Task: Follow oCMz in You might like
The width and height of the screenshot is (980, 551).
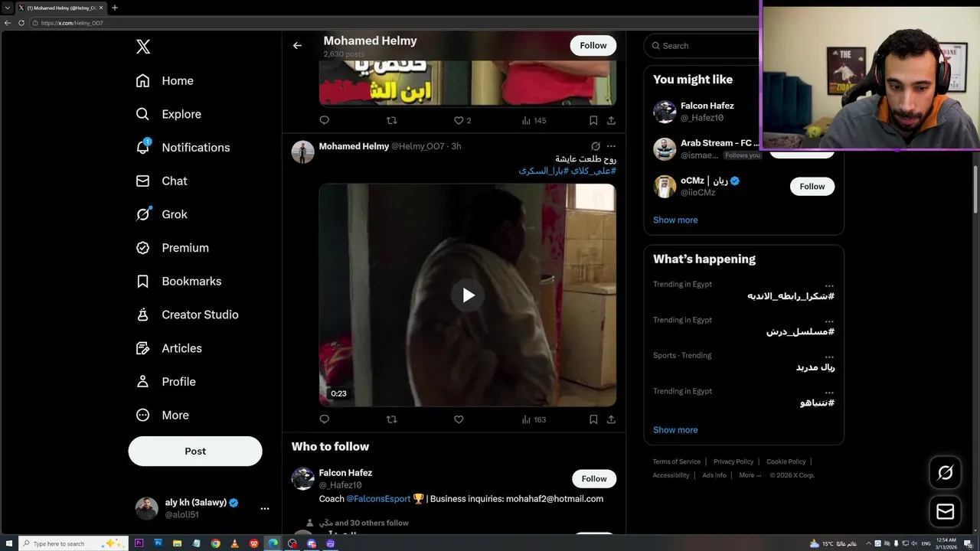Action: pyautogui.click(x=812, y=187)
